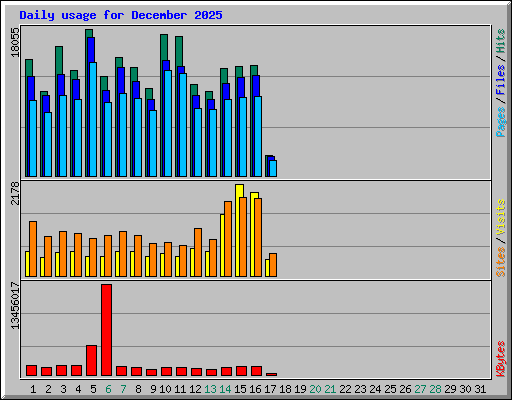Click the chart title 'Daily usage for December 2025'
Image resolution: width=512 pixels, height=400 pixels.
coord(121,15)
